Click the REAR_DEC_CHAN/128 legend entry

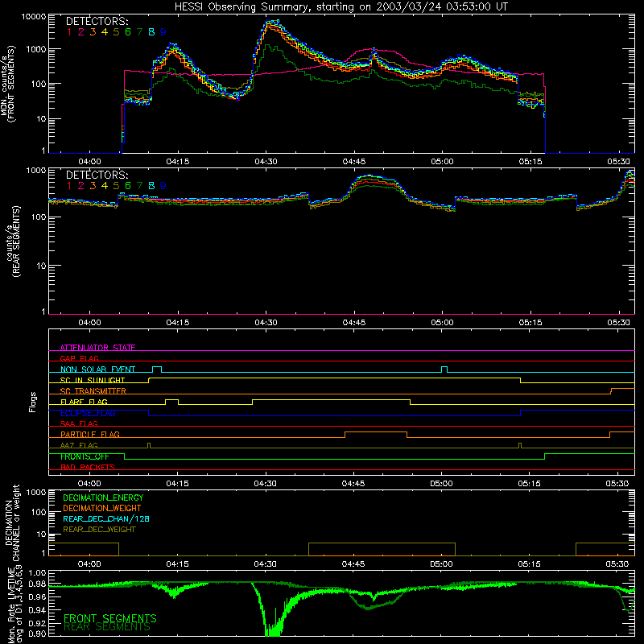click(x=106, y=518)
